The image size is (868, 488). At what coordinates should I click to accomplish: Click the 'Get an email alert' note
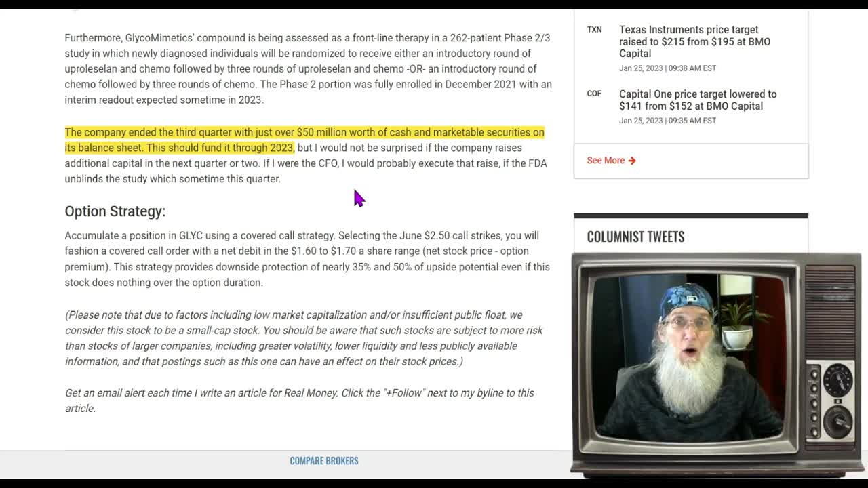tap(299, 401)
